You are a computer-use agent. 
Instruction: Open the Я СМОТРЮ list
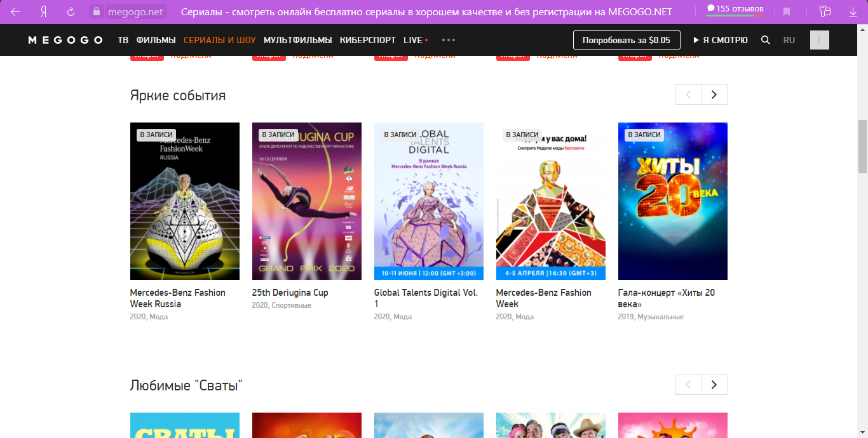click(x=721, y=40)
